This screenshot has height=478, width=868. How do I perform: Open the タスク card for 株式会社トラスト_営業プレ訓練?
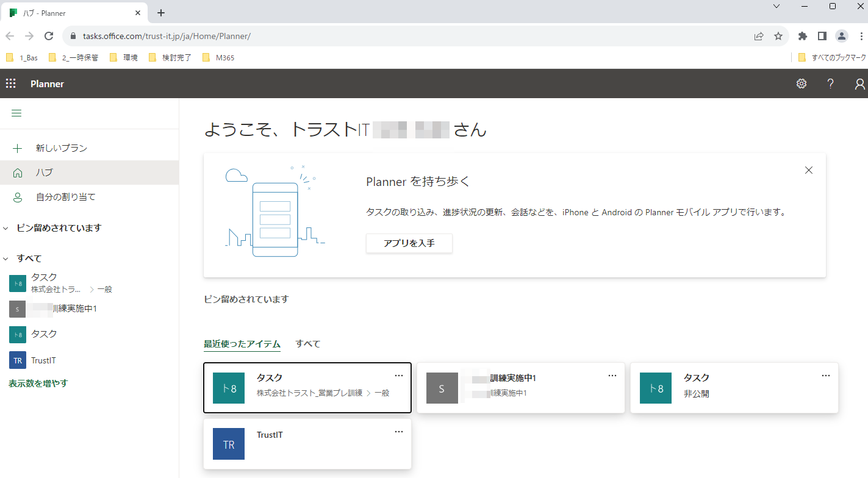tap(307, 388)
